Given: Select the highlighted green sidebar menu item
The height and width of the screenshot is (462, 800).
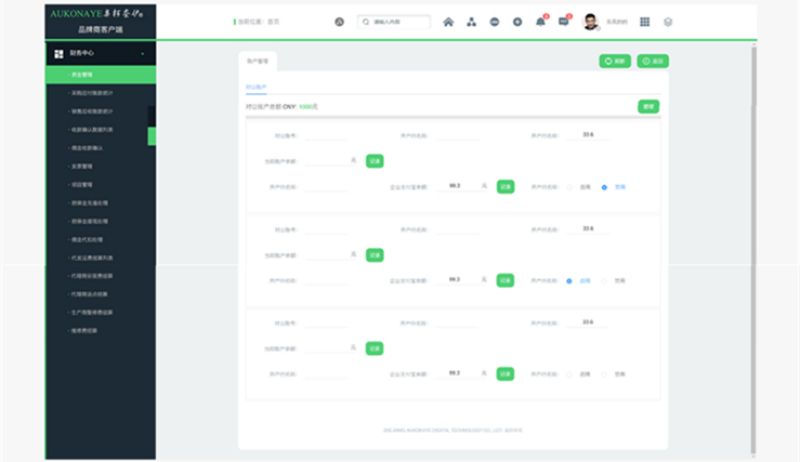Looking at the screenshot, I should [x=100, y=74].
